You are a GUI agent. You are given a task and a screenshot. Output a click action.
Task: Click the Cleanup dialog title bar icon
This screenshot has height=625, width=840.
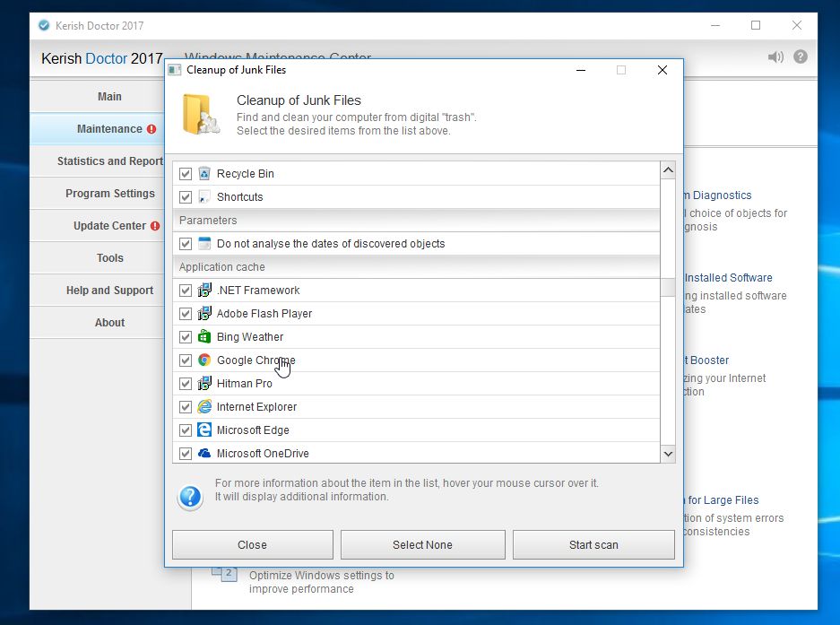pyautogui.click(x=175, y=70)
